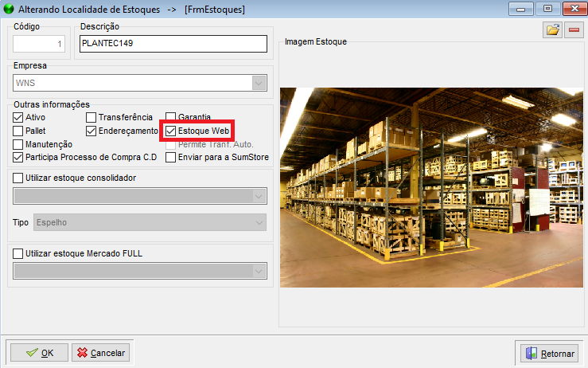Uncheck the Endereçamento checkbox
588x368 pixels.
tap(92, 131)
